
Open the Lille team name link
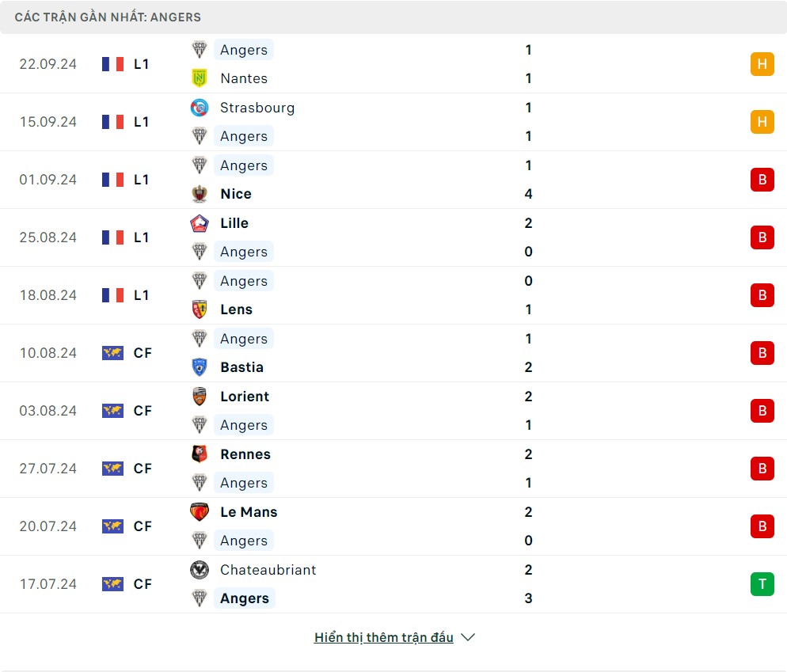pos(234,223)
